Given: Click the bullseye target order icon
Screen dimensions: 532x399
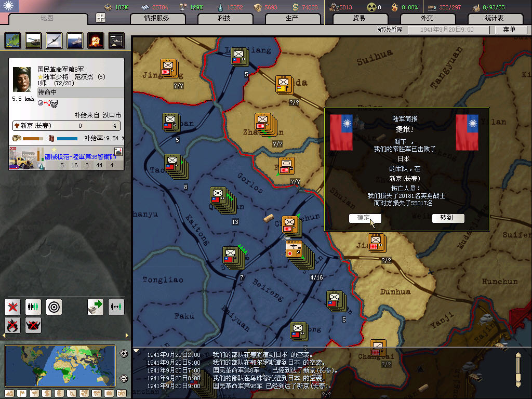Looking at the screenshot, I should (54, 307).
